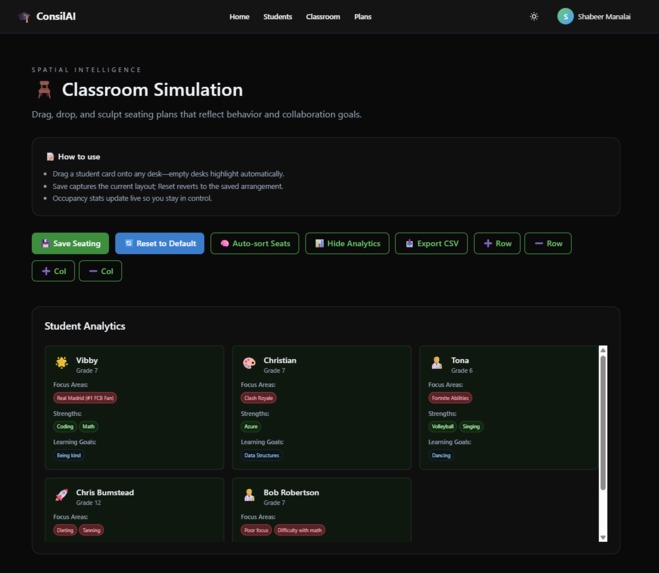Image resolution: width=659 pixels, height=573 pixels.
Task: Open the Classroom nav page
Action: click(323, 17)
